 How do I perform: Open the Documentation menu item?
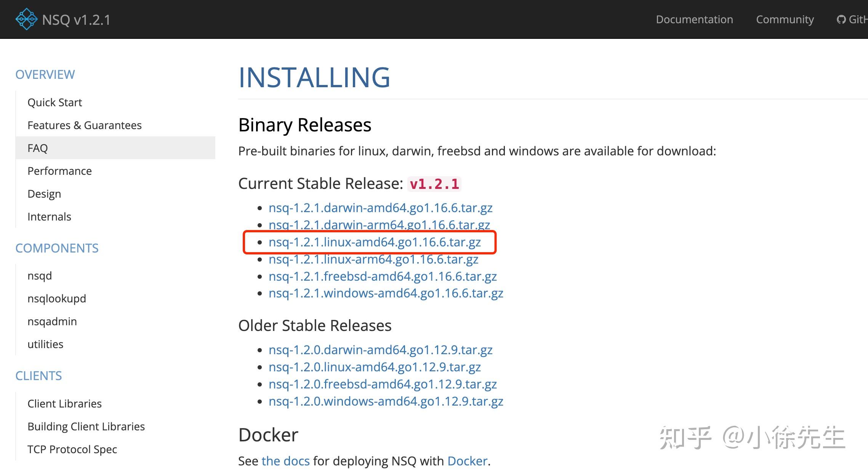coord(694,19)
